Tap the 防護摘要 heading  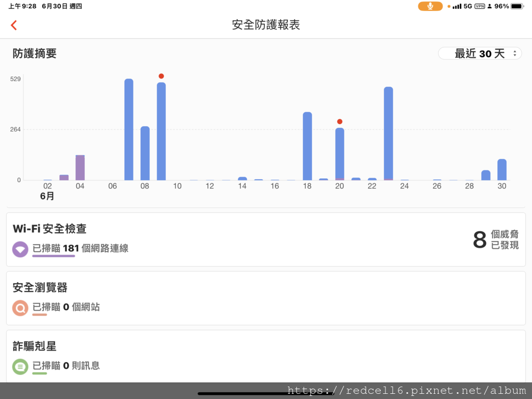click(x=34, y=54)
